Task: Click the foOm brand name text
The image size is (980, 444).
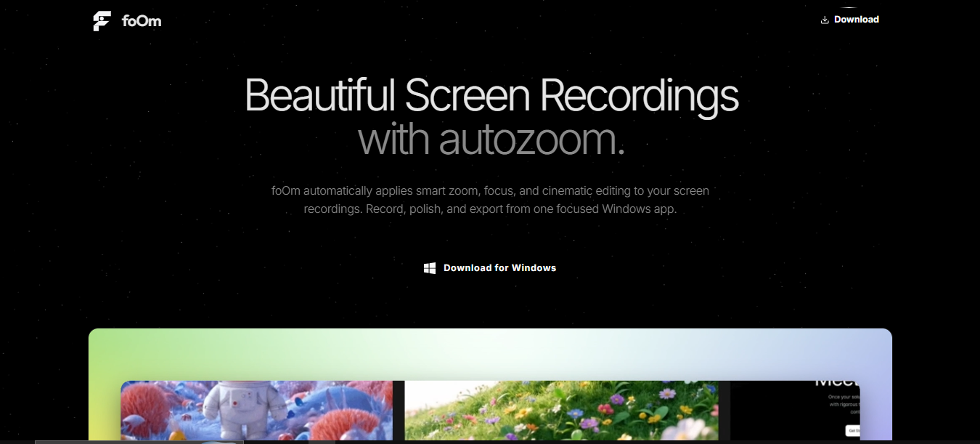Action: 142,21
